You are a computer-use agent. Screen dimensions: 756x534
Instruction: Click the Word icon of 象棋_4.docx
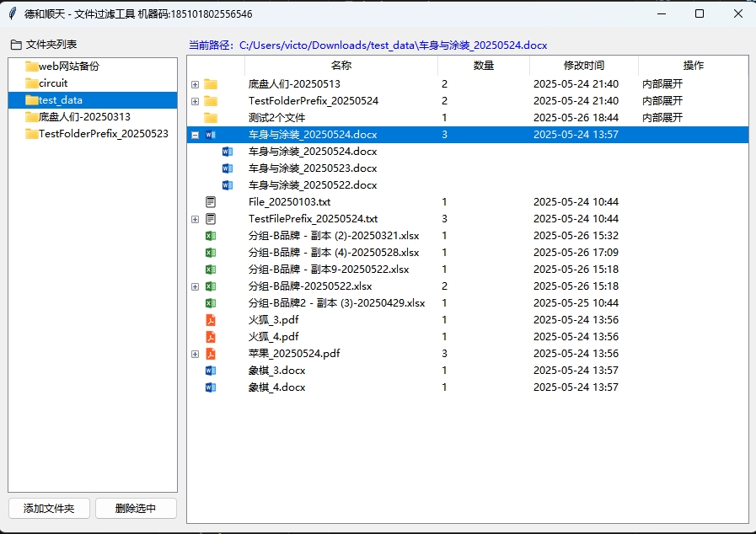(x=211, y=387)
